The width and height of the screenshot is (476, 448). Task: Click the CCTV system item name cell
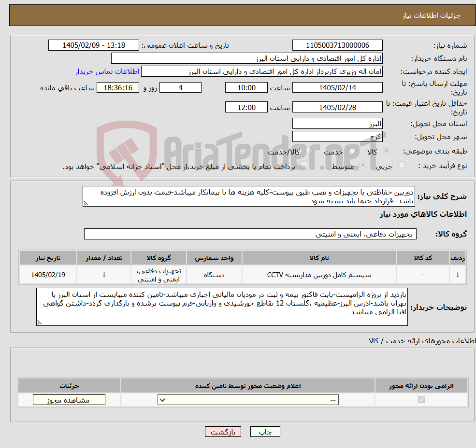(x=319, y=275)
